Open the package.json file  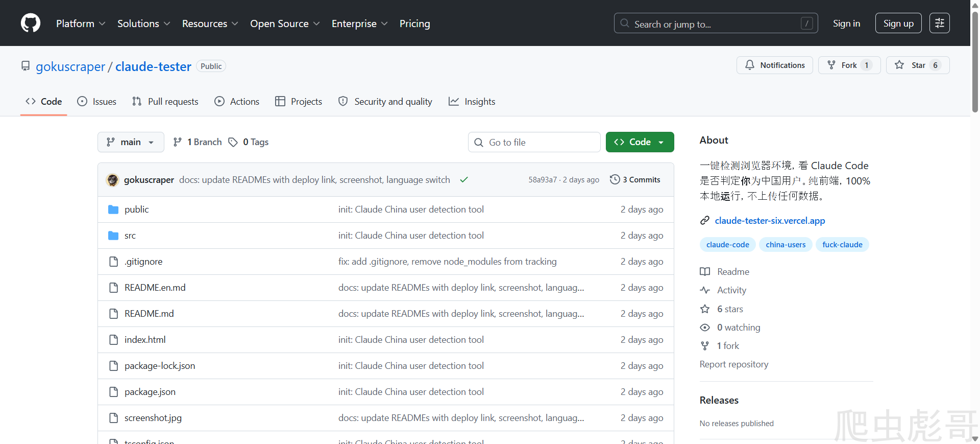click(x=150, y=392)
